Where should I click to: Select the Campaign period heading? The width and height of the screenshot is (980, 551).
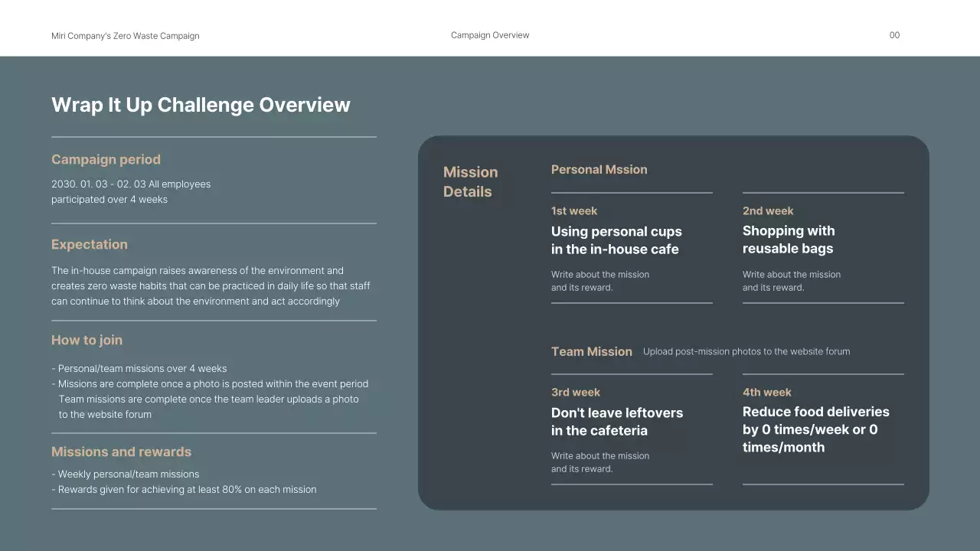pos(106,159)
